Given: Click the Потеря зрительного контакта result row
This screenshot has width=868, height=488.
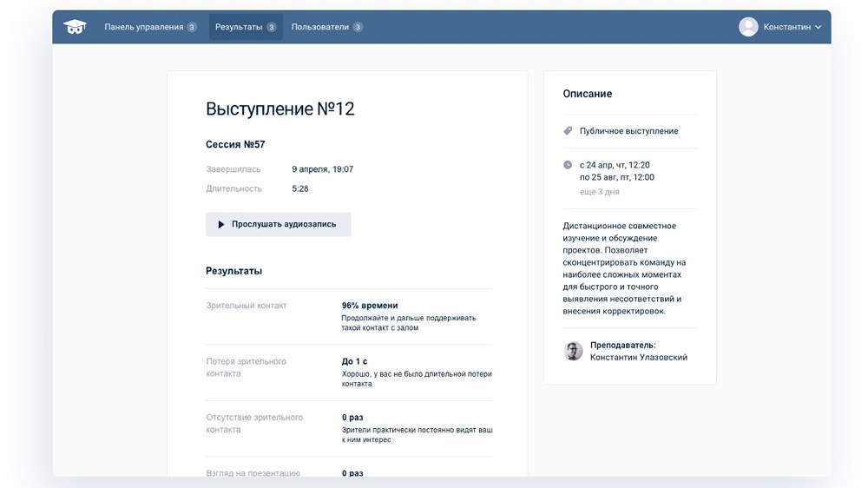Looking at the screenshot, I should tap(349, 372).
